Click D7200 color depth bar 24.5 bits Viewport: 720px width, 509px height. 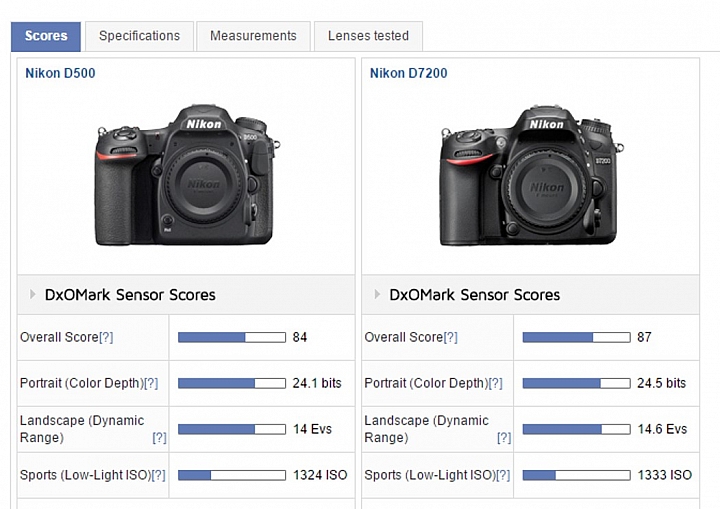(577, 384)
